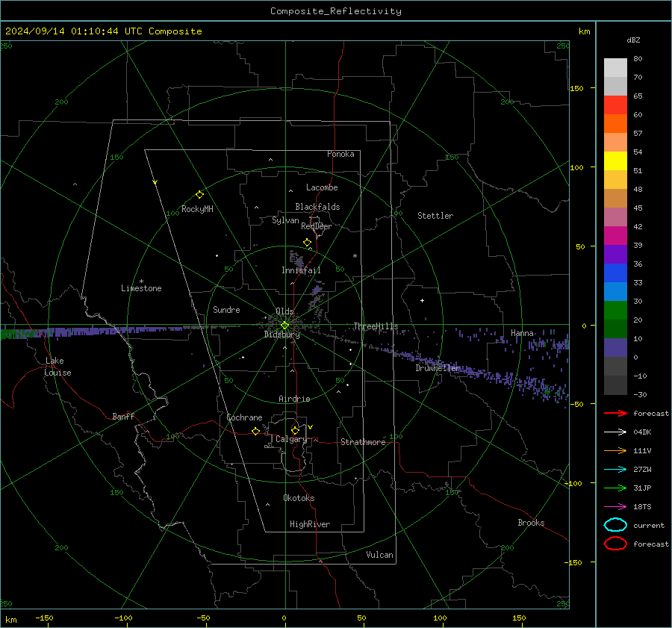Image resolution: width=672 pixels, height=628 pixels.
Task: Click the Stettler city label
Action: pyautogui.click(x=435, y=216)
